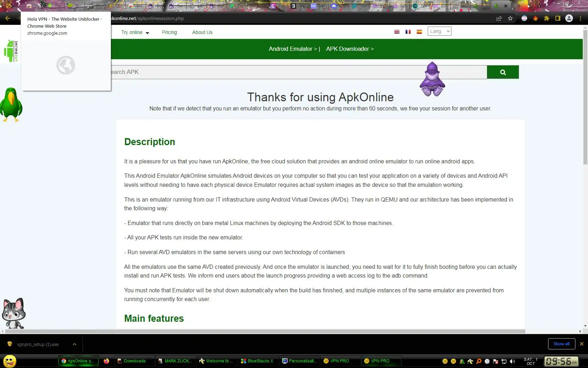Screen dimensions: 588x368
Task: Click the grey cat desktop mascot
Action: click(13, 313)
